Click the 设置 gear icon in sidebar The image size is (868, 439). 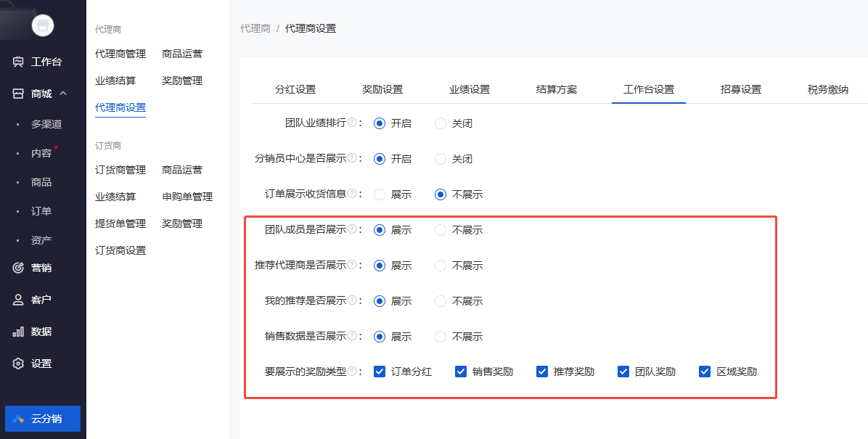[x=18, y=364]
